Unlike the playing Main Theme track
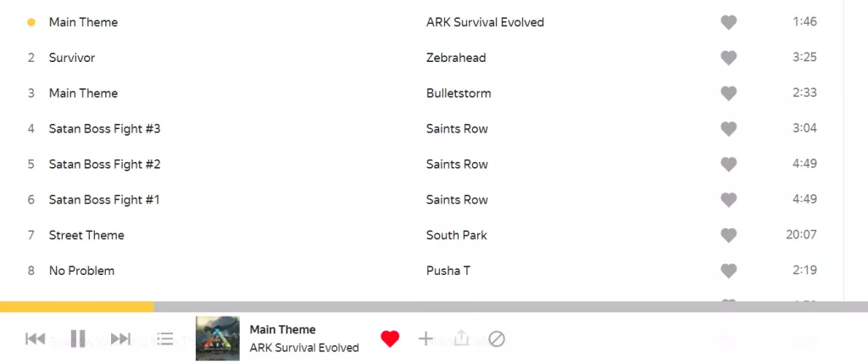The width and height of the screenshot is (868, 364). click(390, 339)
